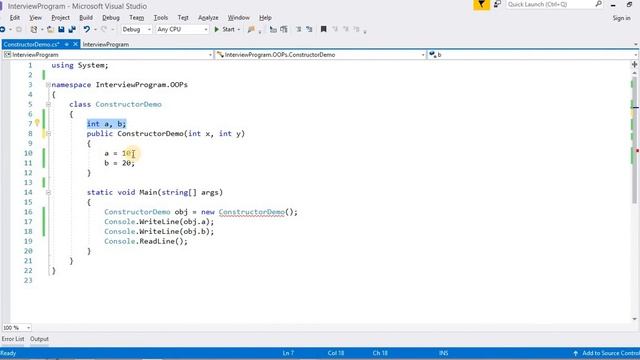
Task: Collapse the namespace block on line 3
Action: point(48,85)
